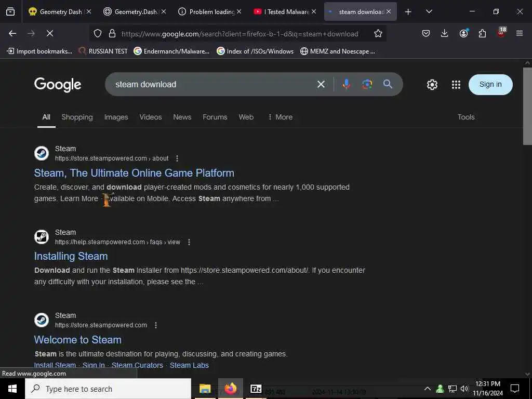This screenshot has width=532, height=399.
Task: Select the News results filter
Action: click(182, 117)
